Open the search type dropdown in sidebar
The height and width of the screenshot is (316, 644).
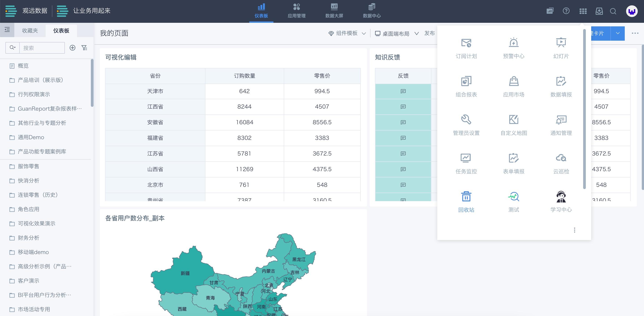(13, 47)
